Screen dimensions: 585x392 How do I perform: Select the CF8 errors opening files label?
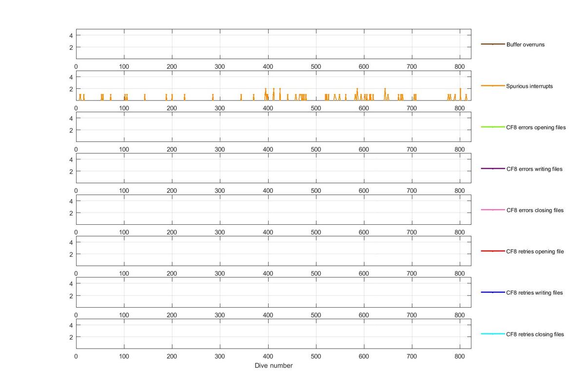[536, 127]
